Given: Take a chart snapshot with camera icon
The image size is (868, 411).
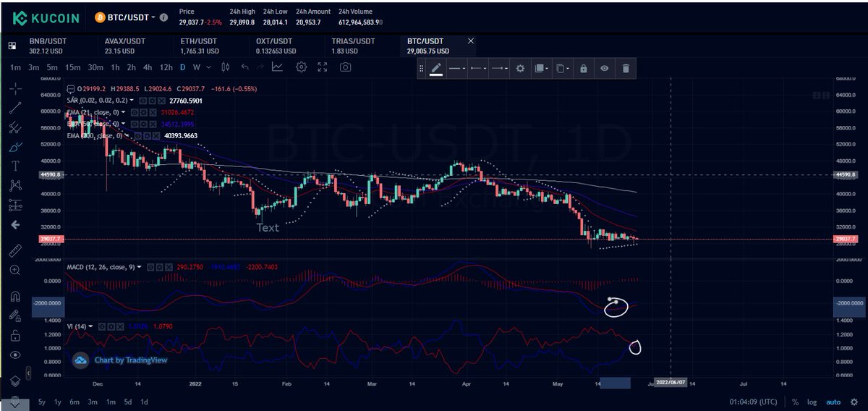Looking at the screenshot, I should coord(345,67).
